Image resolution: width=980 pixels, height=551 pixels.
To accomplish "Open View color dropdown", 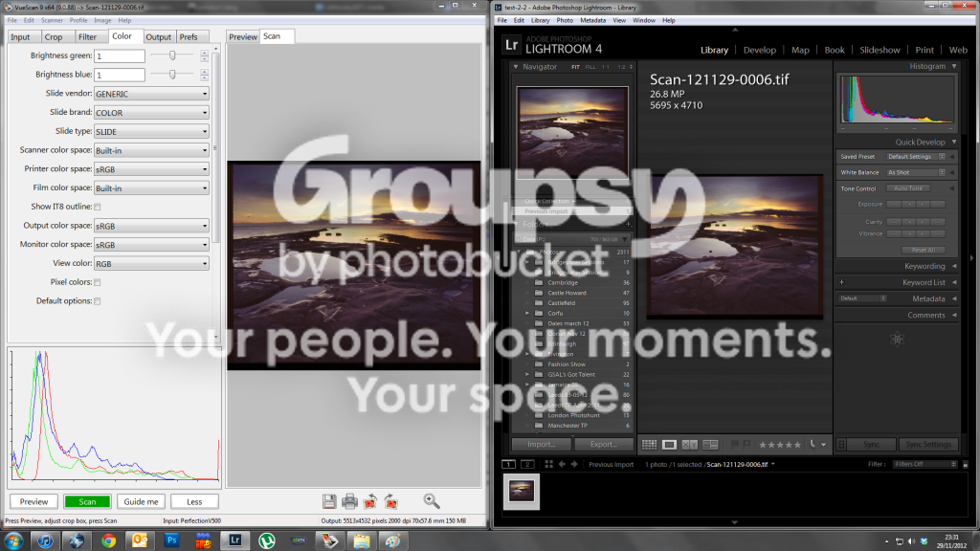I will 151,264.
